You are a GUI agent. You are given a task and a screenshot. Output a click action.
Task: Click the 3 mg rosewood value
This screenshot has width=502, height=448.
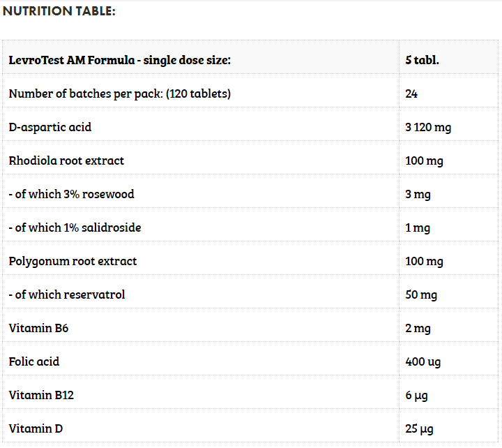[x=418, y=195]
